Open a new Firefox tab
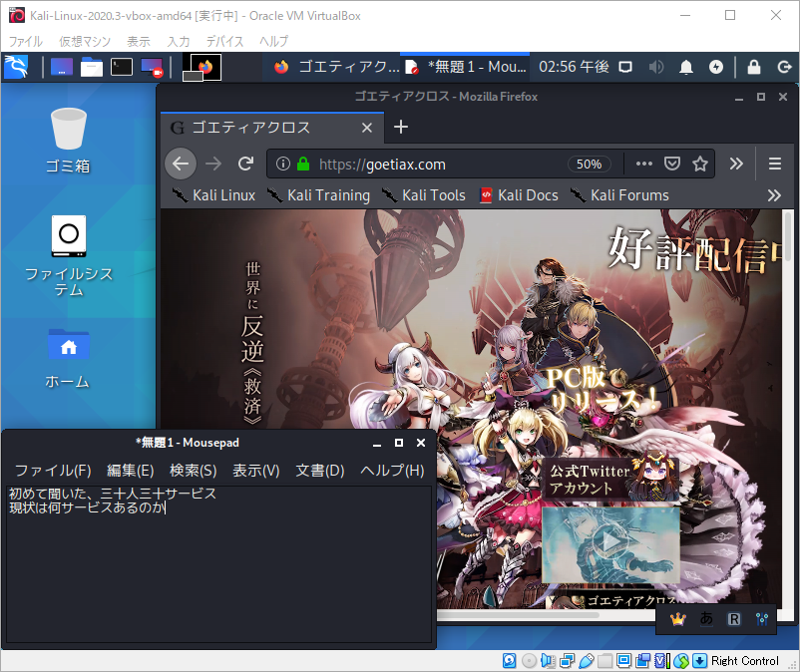The width and height of the screenshot is (800, 672). (401, 127)
